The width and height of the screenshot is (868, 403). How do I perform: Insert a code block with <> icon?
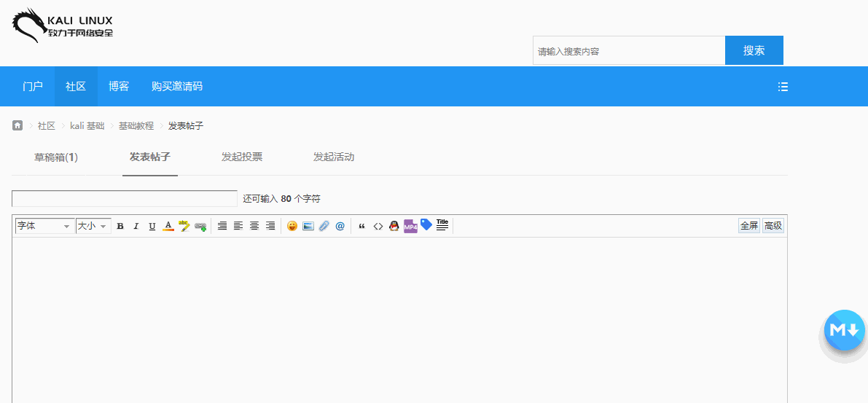[x=378, y=227]
